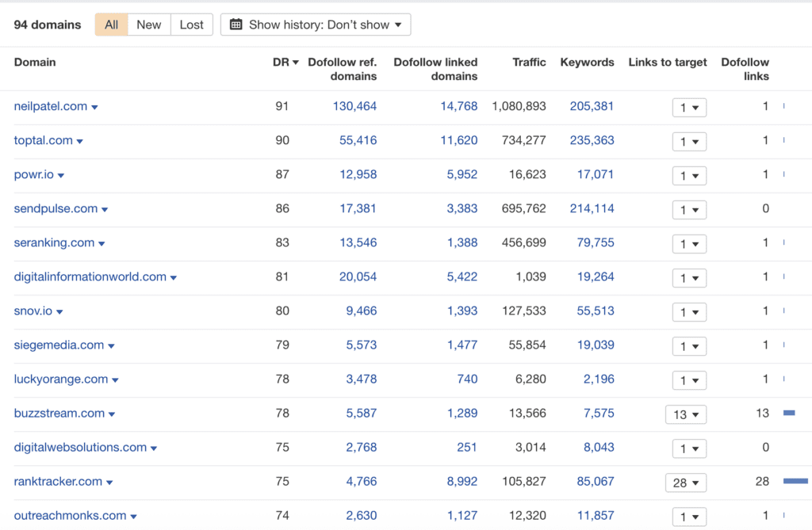
Task: Open the Show history dropdown
Action: click(x=316, y=25)
